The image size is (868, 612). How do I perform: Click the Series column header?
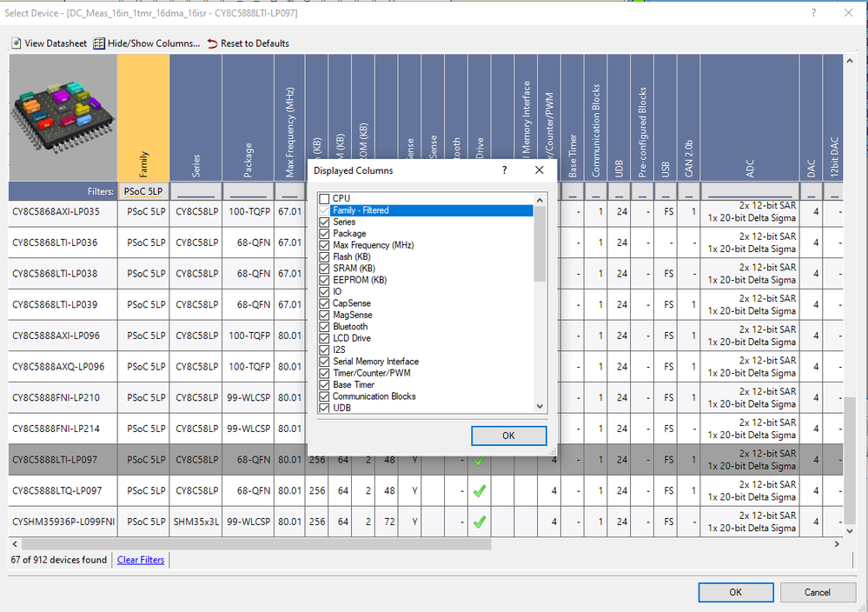pos(196,117)
